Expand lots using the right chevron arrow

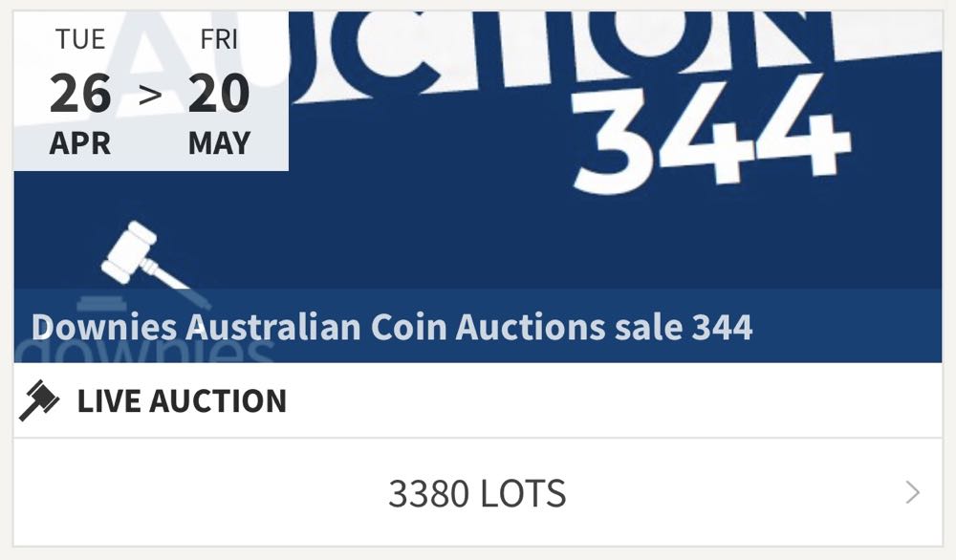(x=912, y=493)
